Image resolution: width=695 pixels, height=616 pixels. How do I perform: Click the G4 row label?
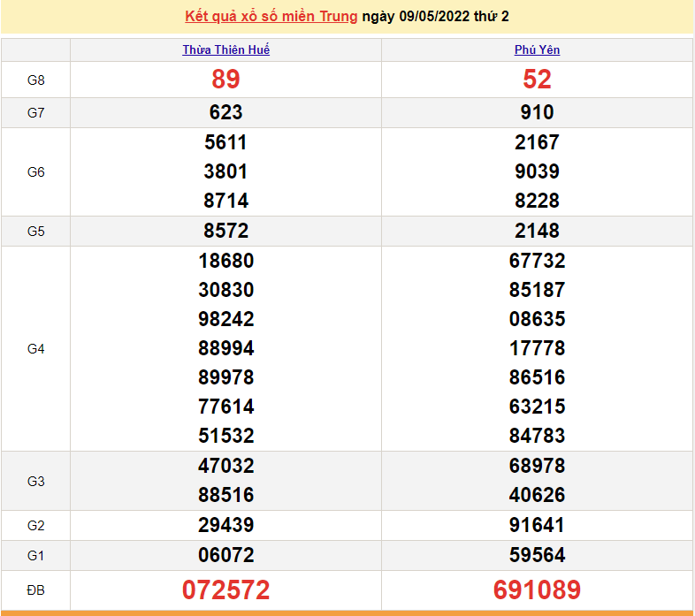35,349
